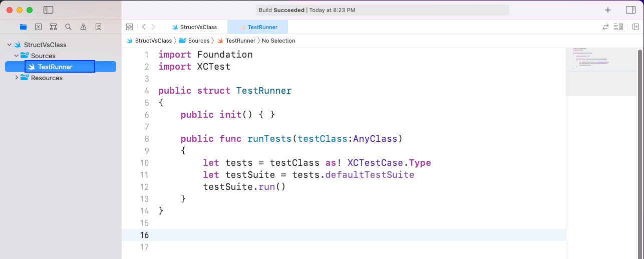This screenshot has height=259, width=644.
Task: Click Sources in the breadcrumb bar
Action: pyautogui.click(x=198, y=41)
